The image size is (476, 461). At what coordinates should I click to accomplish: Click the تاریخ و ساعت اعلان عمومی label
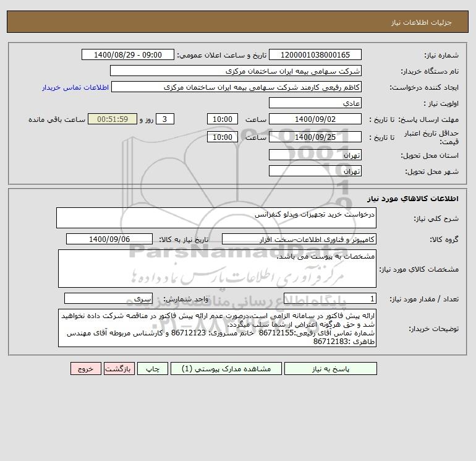221,55
